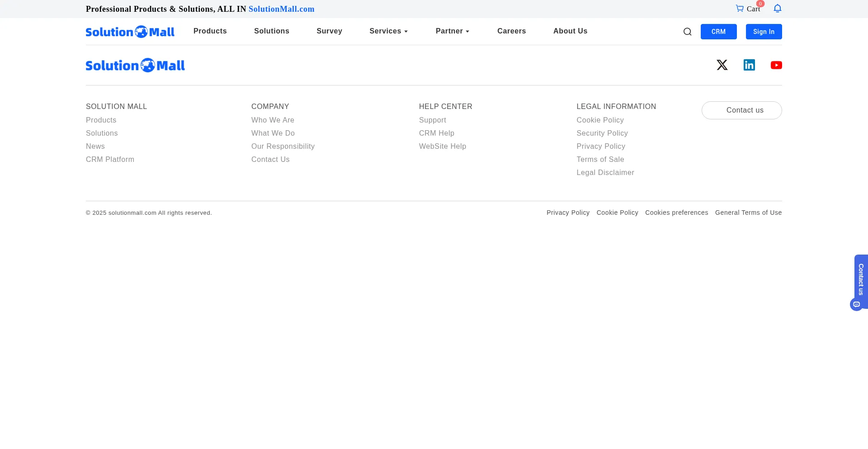The width and height of the screenshot is (868, 449).
Task: Open the YouTube social icon
Action: click(x=776, y=65)
